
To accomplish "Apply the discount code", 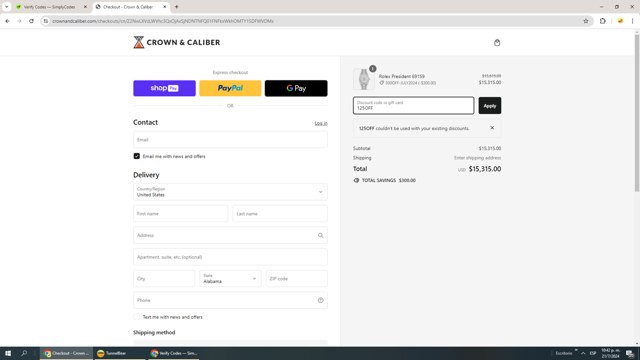I will 490,106.
